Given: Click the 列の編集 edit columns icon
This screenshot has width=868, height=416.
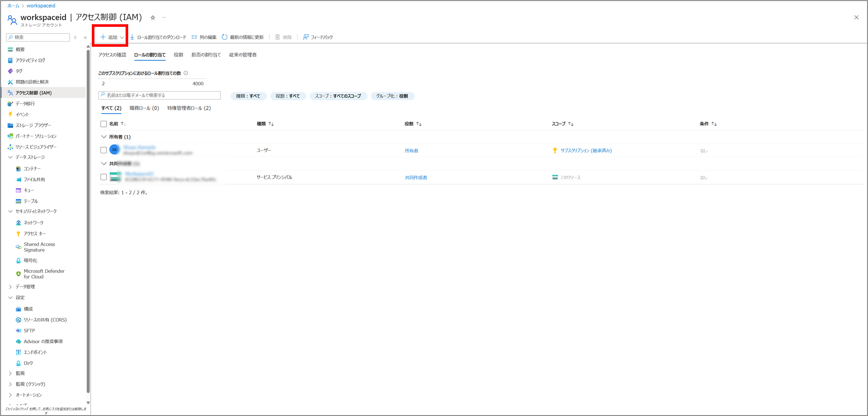Looking at the screenshot, I should click(x=194, y=37).
